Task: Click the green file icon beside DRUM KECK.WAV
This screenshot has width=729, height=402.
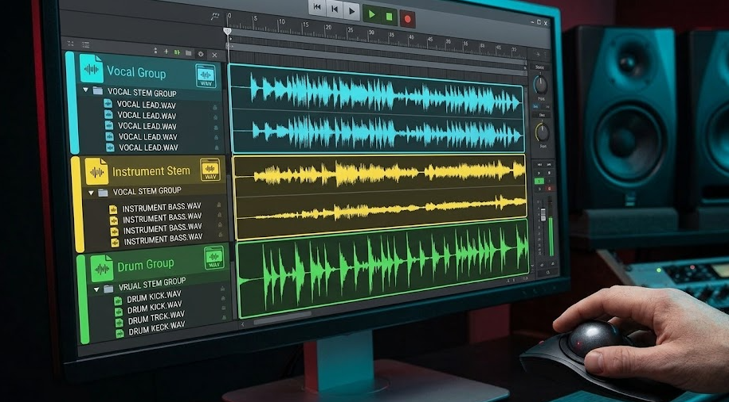Action: click(120, 333)
